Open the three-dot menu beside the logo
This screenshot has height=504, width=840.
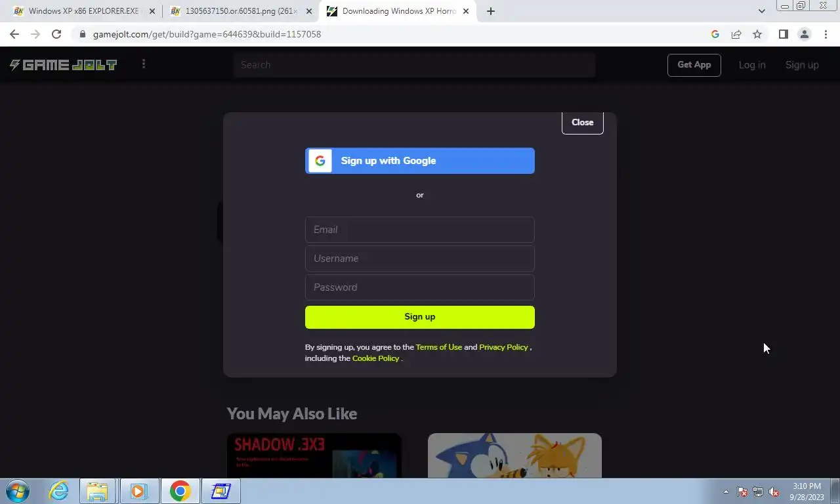[x=144, y=64]
